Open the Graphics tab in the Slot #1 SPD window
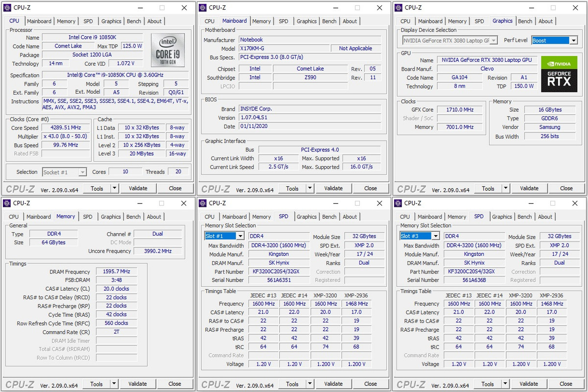 pyautogui.click(x=306, y=217)
